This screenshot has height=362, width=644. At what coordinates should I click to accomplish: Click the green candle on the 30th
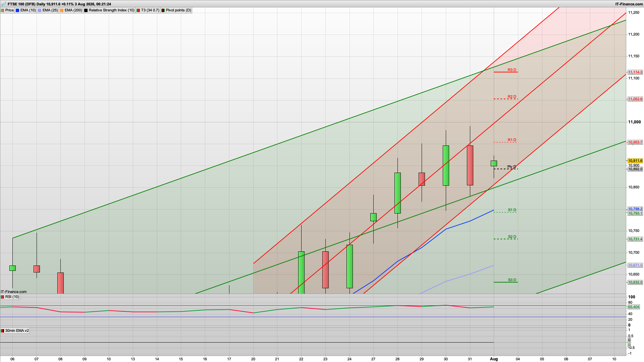(x=446, y=166)
